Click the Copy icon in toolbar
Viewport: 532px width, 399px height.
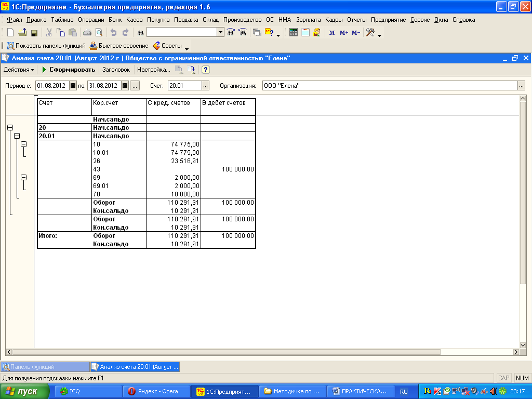click(x=61, y=33)
